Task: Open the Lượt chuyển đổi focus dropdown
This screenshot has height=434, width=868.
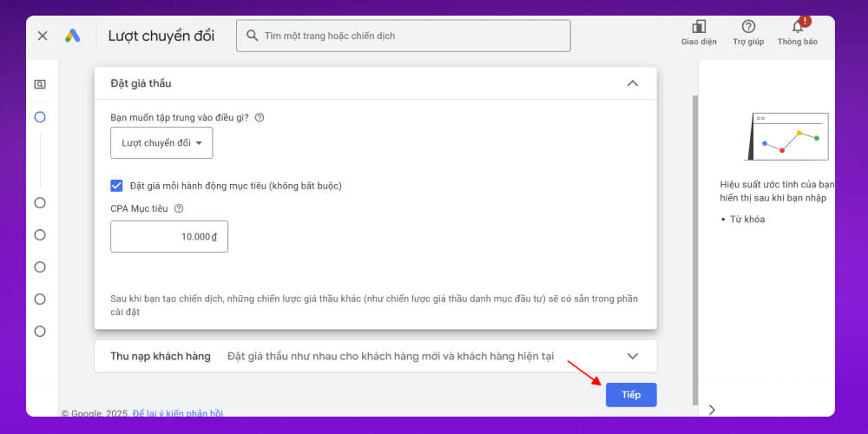Action: coord(161,143)
